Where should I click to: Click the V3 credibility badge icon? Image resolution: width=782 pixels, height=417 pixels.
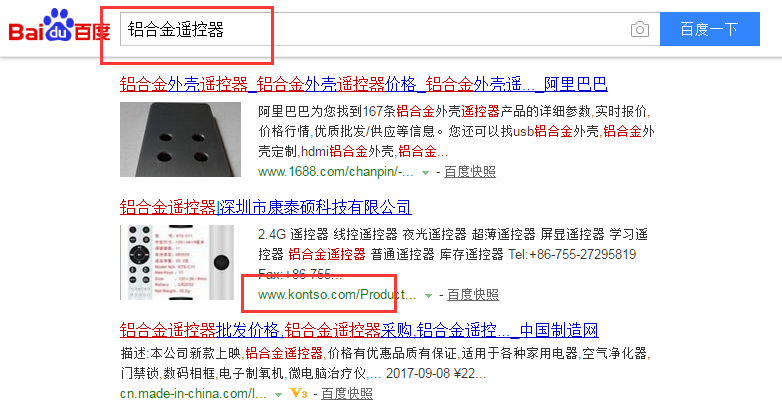click(299, 394)
